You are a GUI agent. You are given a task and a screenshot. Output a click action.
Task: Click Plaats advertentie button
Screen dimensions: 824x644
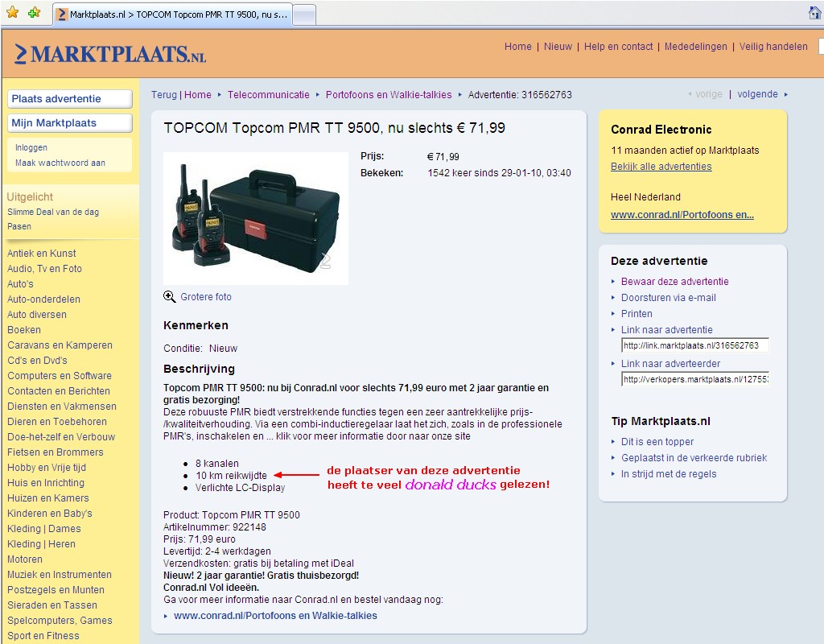click(70, 99)
